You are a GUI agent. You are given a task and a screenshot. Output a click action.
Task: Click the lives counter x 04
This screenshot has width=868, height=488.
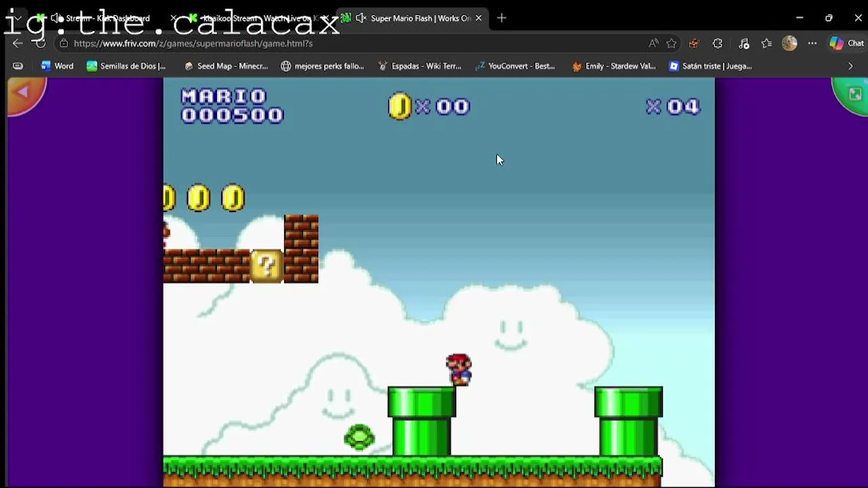tap(673, 106)
